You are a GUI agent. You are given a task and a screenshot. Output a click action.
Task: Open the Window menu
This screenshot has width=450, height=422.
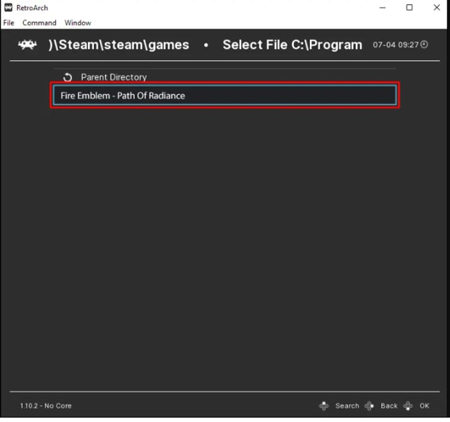tap(78, 23)
